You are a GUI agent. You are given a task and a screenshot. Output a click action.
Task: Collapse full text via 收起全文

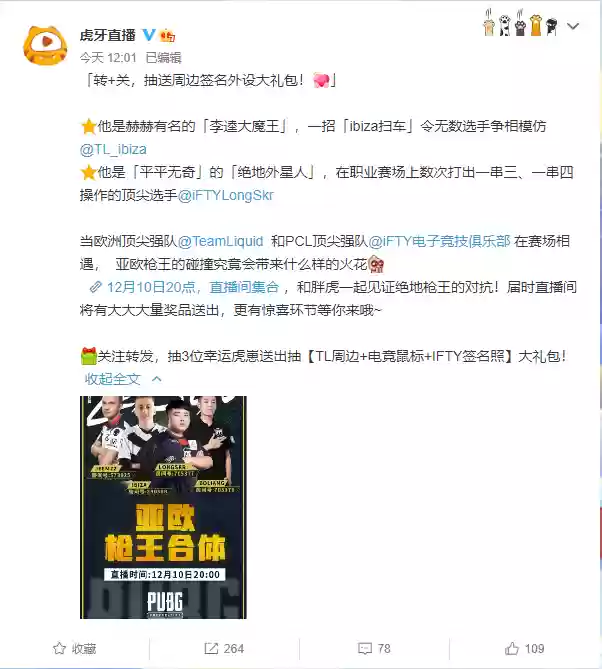click(113, 379)
